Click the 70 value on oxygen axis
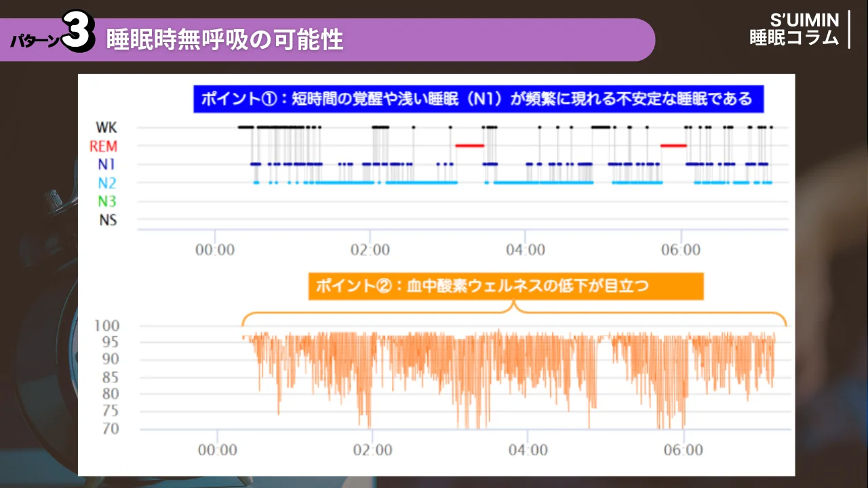This screenshot has height=488, width=868. (x=110, y=429)
